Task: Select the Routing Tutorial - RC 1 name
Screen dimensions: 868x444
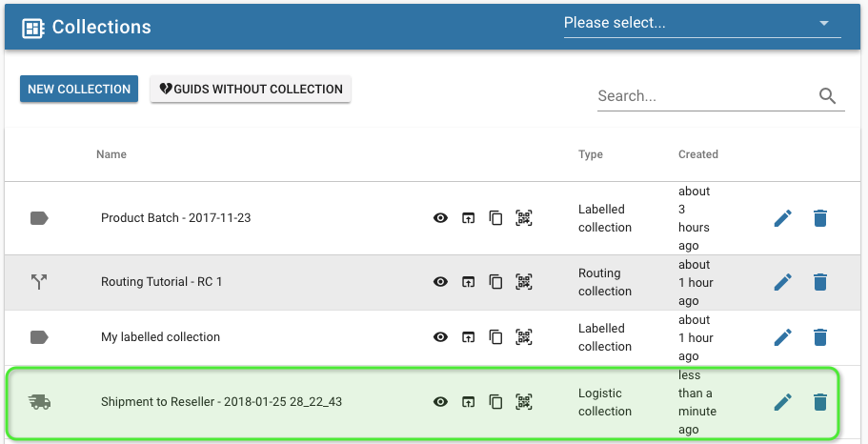Action: pos(161,282)
